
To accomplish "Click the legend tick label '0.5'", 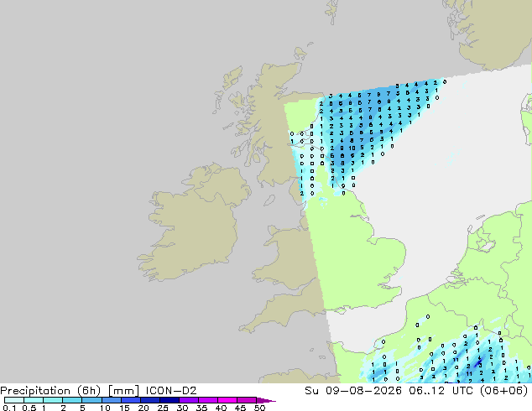I will [29, 408].
